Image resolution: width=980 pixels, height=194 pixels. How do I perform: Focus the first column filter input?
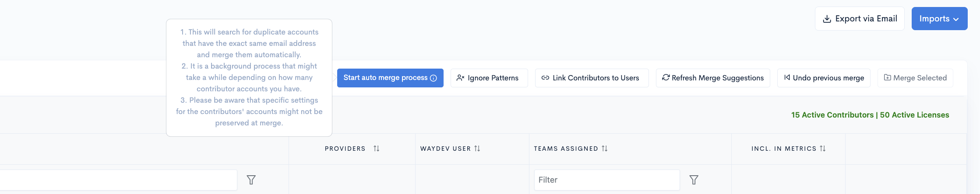pos(118,180)
